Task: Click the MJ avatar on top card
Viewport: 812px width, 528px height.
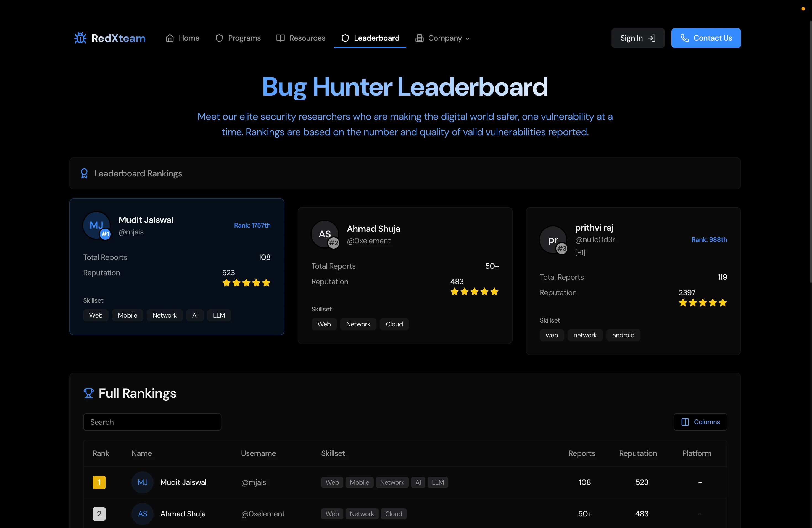Action: 96,225
